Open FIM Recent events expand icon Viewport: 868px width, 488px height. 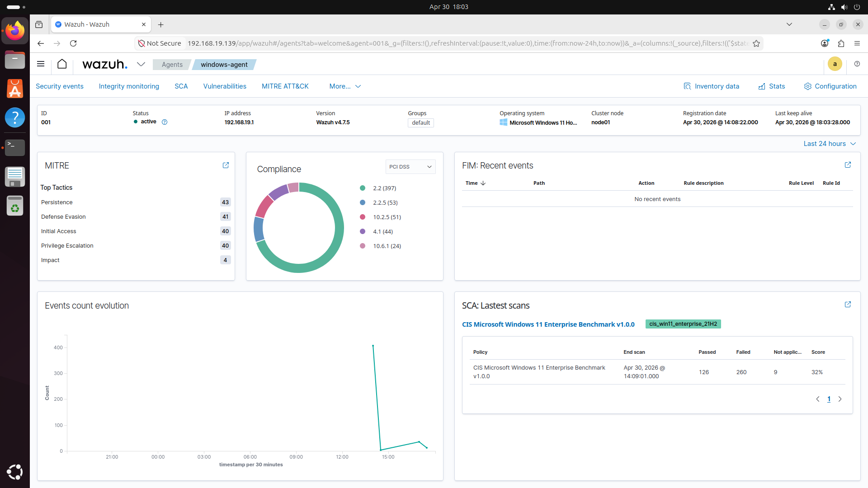tap(848, 165)
